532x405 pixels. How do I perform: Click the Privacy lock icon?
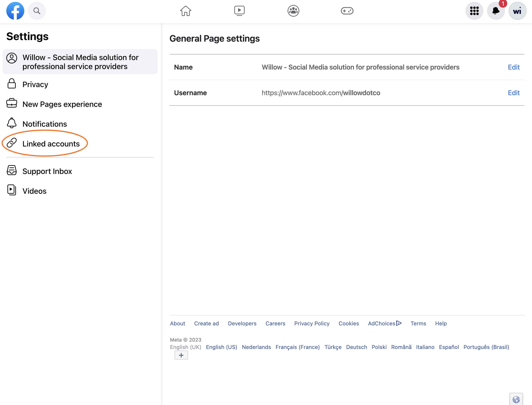[x=11, y=84]
